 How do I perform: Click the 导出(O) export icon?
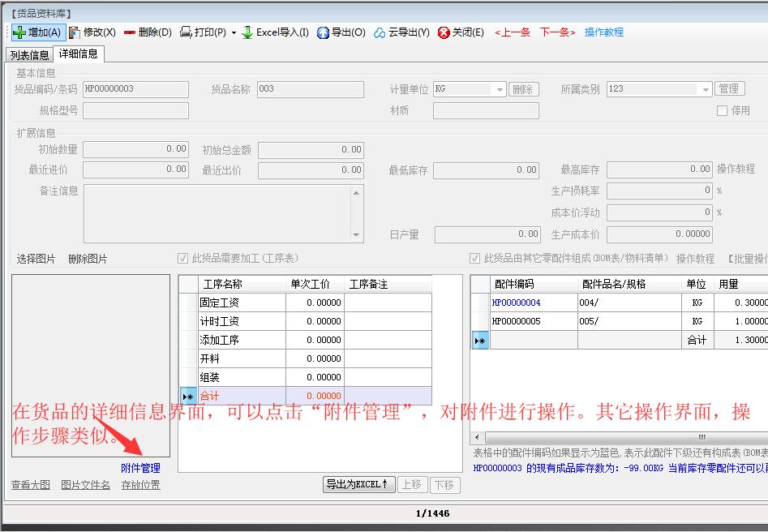(x=323, y=32)
